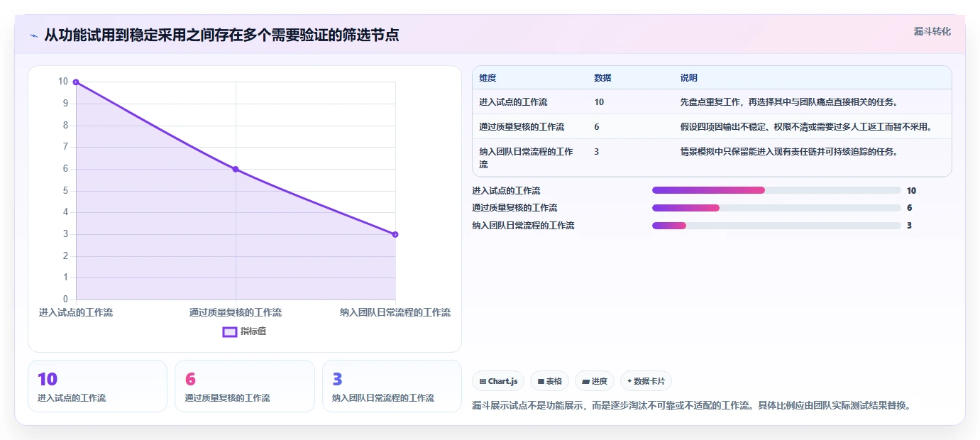This screenshot has height=440, width=980.
Task: Click description starting 假设四项因输出不稳定
Action: point(805,127)
